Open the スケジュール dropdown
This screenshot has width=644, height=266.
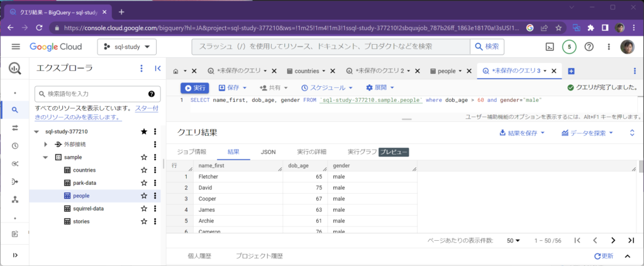pyautogui.click(x=327, y=88)
